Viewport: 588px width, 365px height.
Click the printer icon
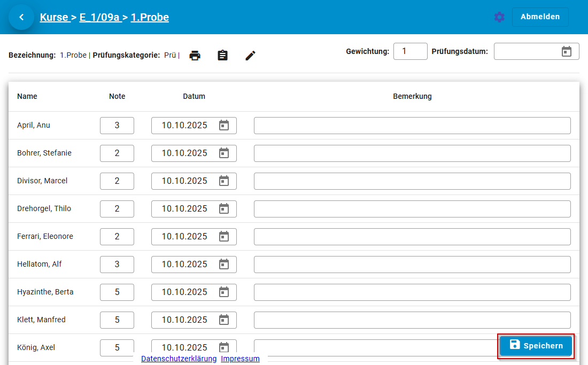tap(195, 56)
